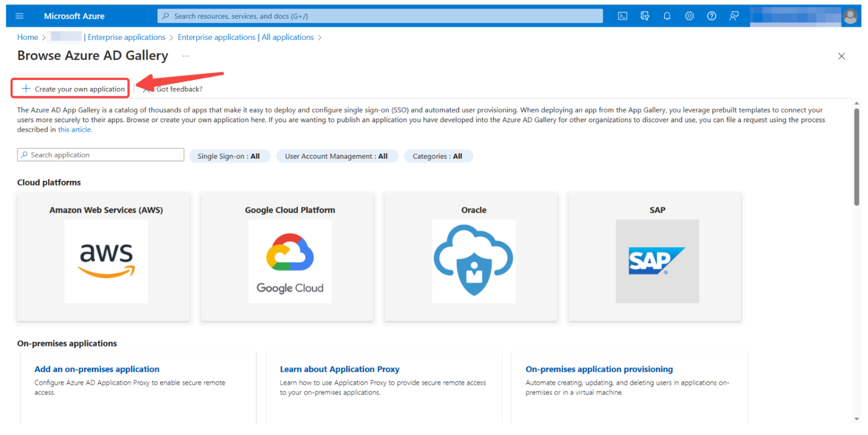Open the Directories and subscriptions filter icon

[645, 16]
